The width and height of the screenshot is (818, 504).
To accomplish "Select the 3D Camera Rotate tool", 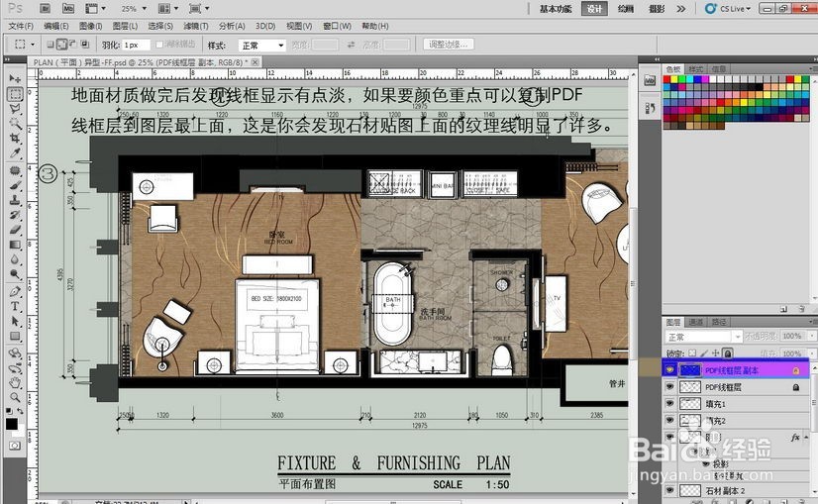I will 15,367.
